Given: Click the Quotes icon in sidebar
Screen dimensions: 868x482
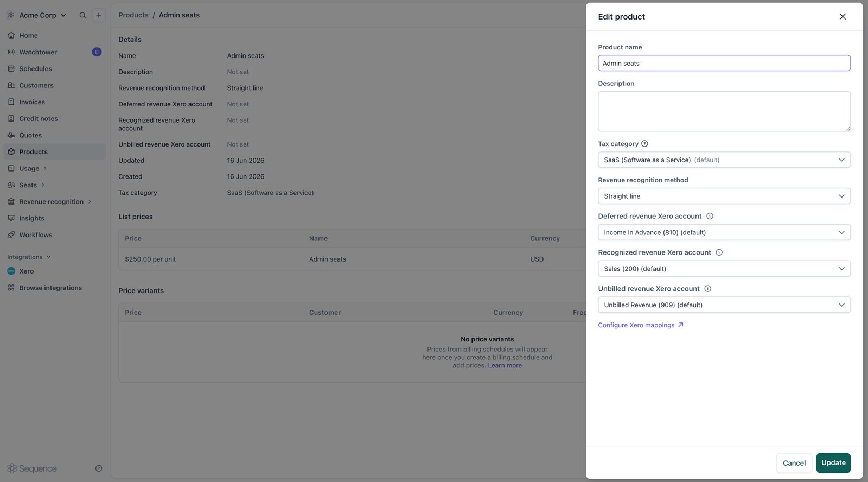Looking at the screenshot, I should point(11,135).
